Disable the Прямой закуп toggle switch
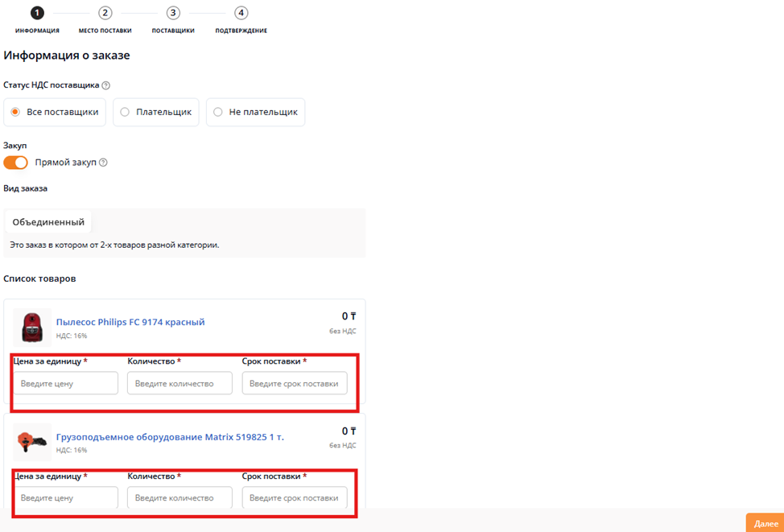The height and width of the screenshot is (532, 784). 16,163
